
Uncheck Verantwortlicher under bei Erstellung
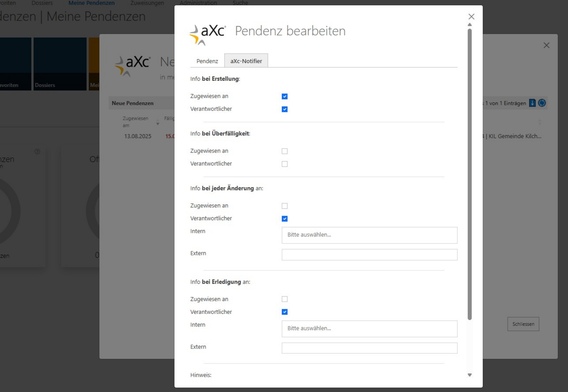point(284,109)
